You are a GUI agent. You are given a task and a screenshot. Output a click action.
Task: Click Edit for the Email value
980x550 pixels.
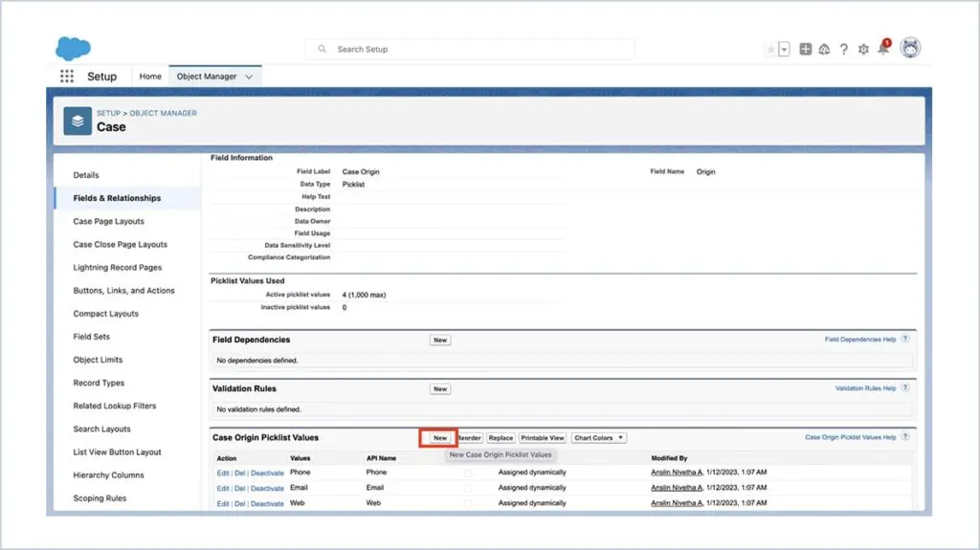pyautogui.click(x=222, y=489)
